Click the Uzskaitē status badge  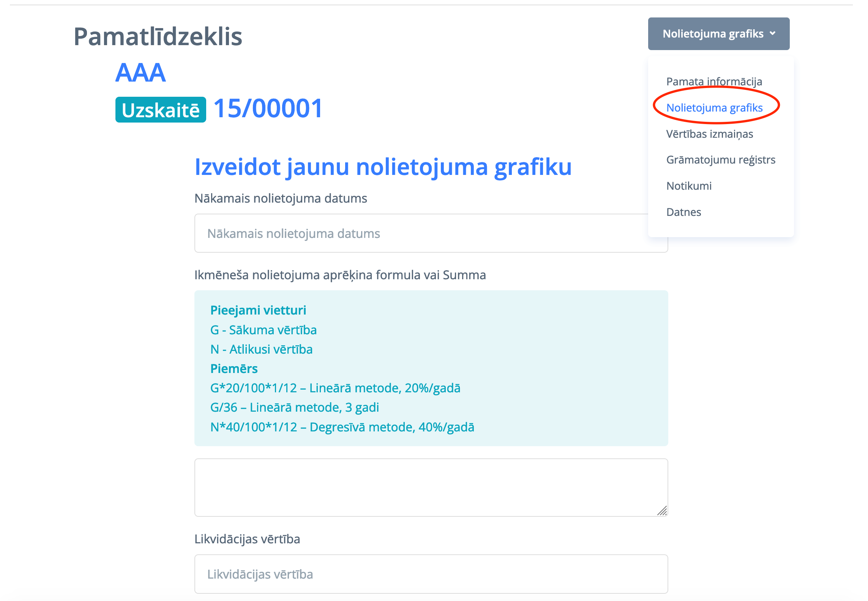point(161,110)
